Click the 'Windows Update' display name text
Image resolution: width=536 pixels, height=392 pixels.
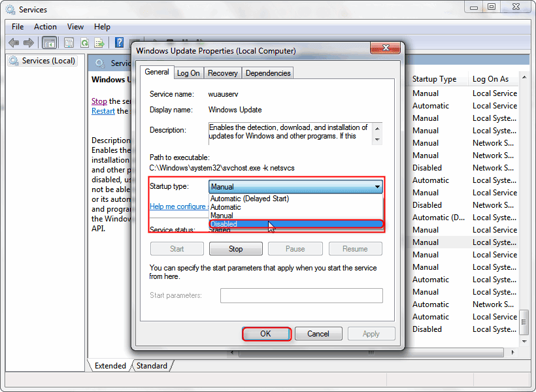(x=235, y=110)
